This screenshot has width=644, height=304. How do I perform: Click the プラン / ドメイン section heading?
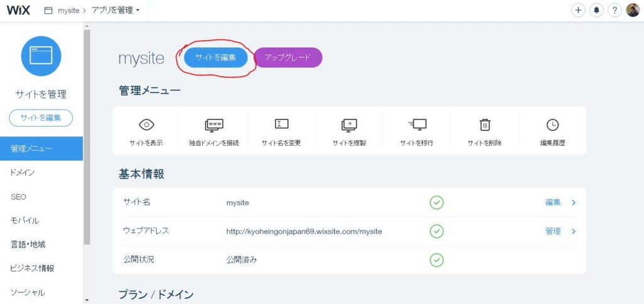156,295
